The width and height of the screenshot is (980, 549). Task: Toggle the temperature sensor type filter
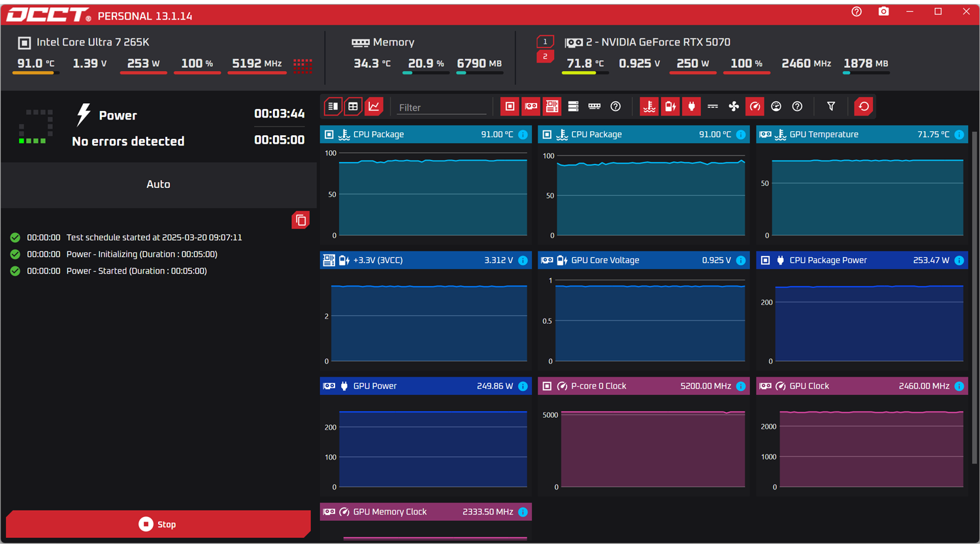coord(649,106)
